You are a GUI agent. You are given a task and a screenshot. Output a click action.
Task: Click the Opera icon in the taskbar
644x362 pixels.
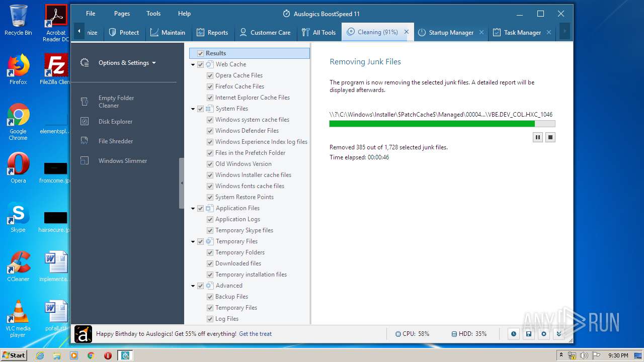(x=108, y=355)
